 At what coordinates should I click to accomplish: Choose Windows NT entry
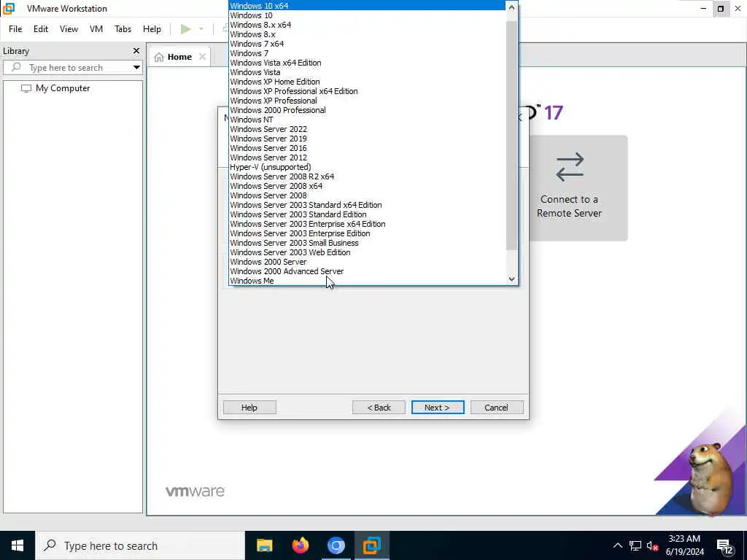tap(367, 120)
